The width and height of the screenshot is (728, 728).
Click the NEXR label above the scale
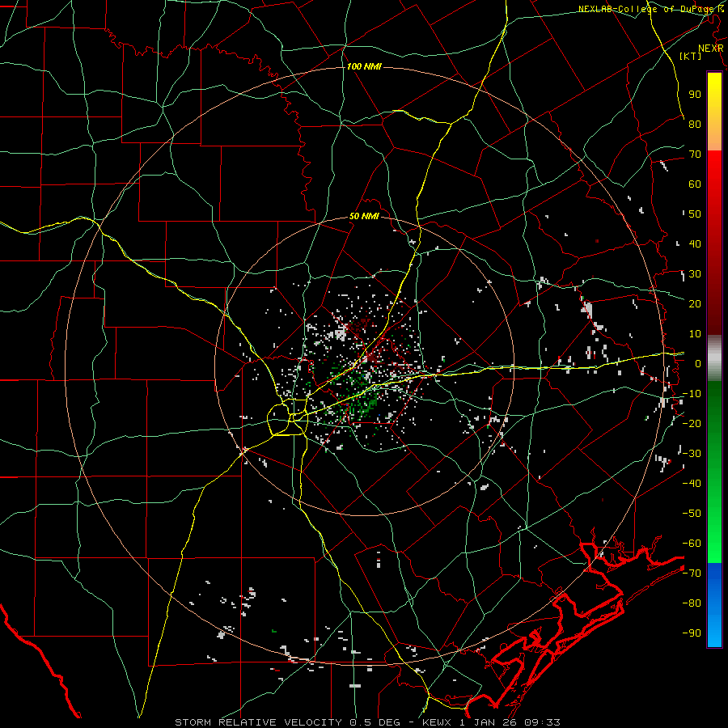[711, 49]
